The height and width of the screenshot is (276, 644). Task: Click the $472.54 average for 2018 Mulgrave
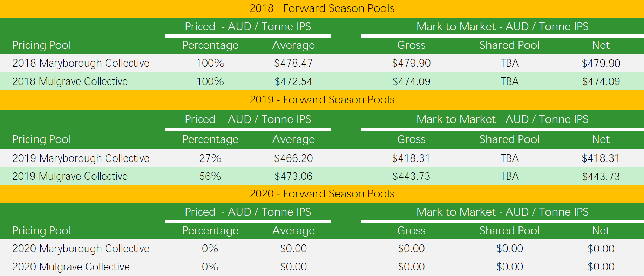point(293,81)
